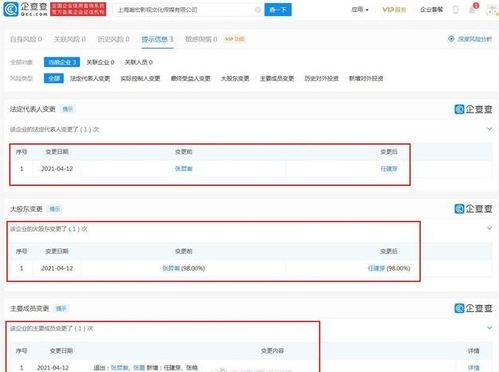499x372 pixels.
Task: Click the 2021-04-12 date in 大股东变更 table
Action: click(x=57, y=268)
